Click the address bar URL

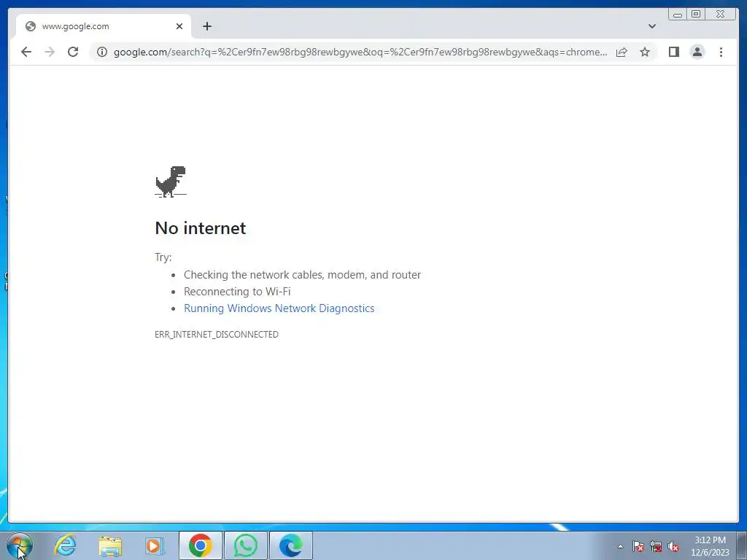pyautogui.click(x=360, y=52)
